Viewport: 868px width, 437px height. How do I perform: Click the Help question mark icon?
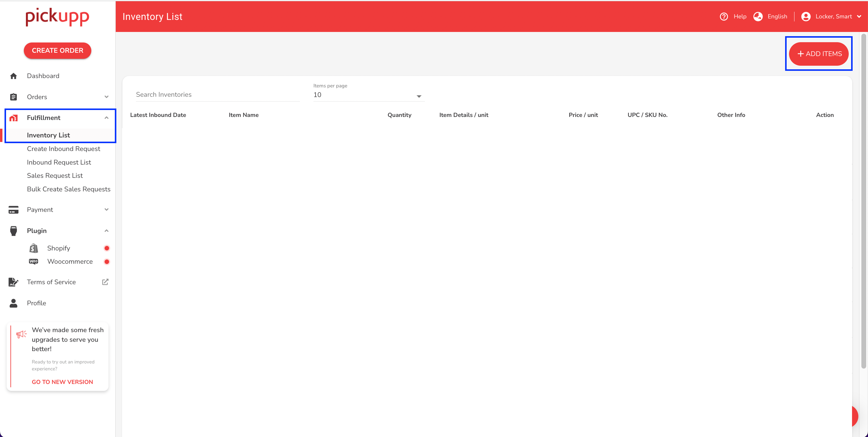[724, 17]
